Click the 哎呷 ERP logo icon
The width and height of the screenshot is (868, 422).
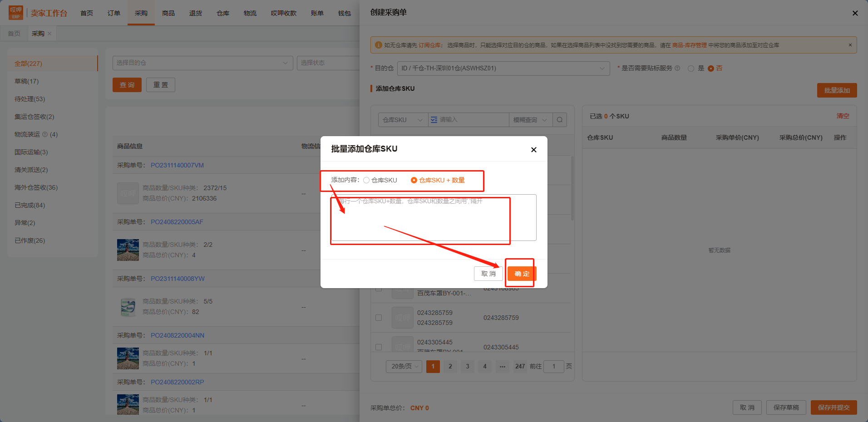16,13
